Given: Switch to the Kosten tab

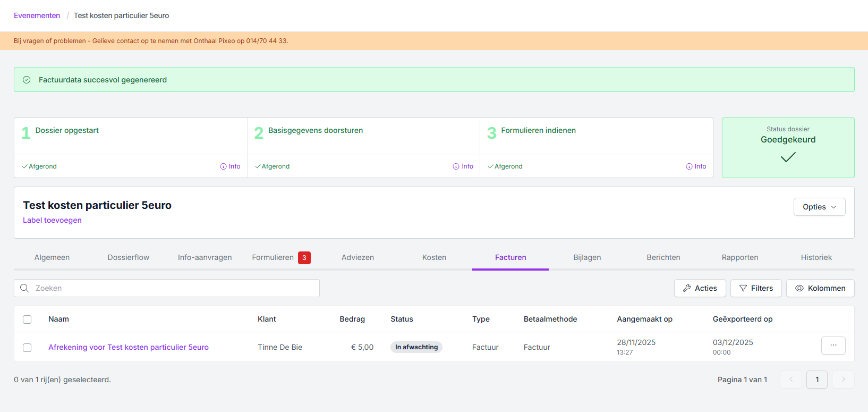Looking at the screenshot, I should [434, 257].
